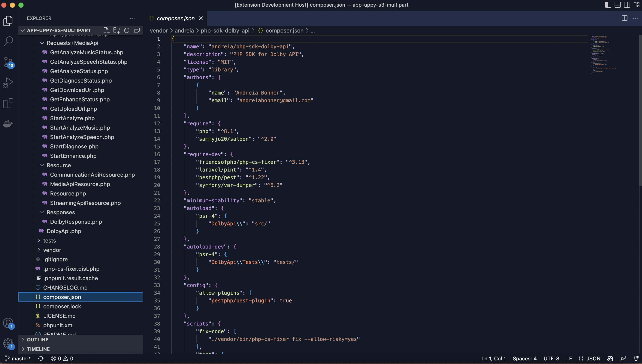The image size is (642, 364).
Task: Collapse the Requests/MediaApi folder
Action: pyautogui.click(x=73, y=43)
